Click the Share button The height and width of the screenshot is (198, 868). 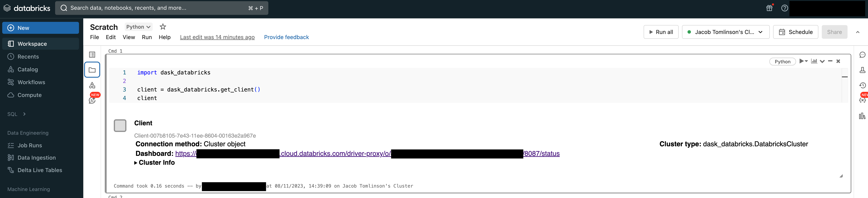click(x=834, y=32)
